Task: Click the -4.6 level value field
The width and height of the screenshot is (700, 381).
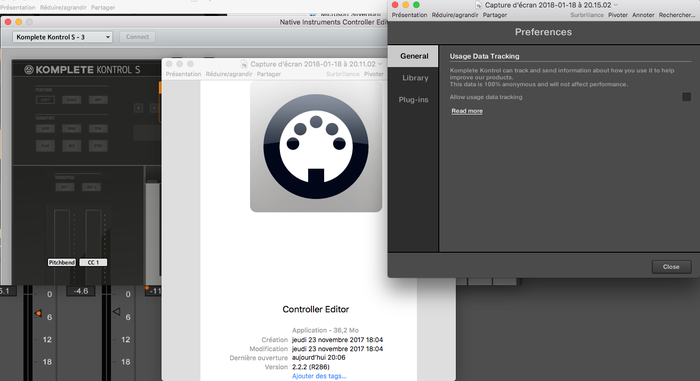Action: pyautogui.click(x=81, y=291)
